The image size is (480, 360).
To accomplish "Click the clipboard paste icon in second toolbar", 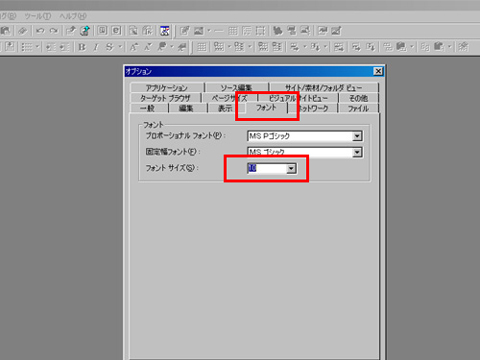I will [x=439, y=47].
